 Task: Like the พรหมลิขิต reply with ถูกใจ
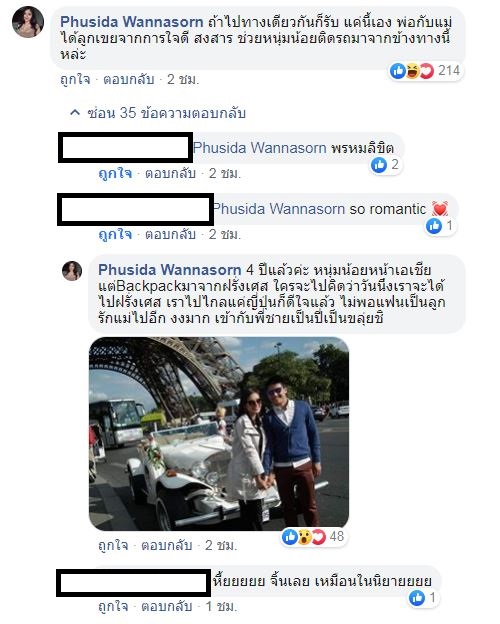pyautogui.click(x=115, y=174)
